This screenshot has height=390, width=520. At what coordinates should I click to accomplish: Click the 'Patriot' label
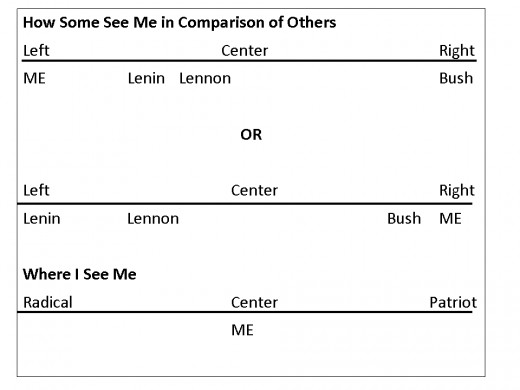pos(453,303)
